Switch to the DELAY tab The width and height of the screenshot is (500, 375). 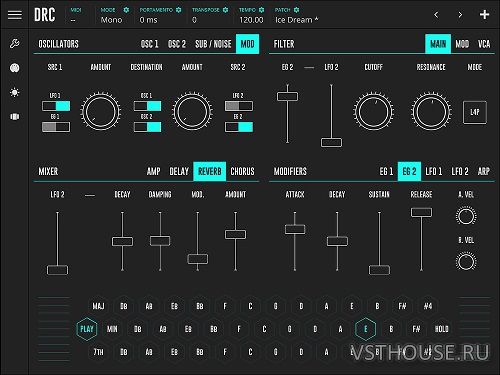point(179,171)
